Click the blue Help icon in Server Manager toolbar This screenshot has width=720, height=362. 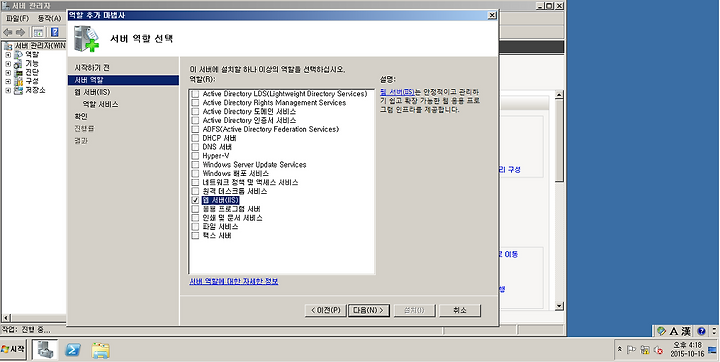(55, 32)
